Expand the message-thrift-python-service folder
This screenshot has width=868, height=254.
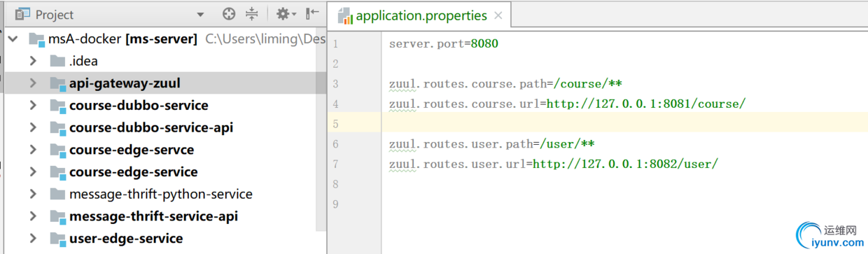point(33,194)
